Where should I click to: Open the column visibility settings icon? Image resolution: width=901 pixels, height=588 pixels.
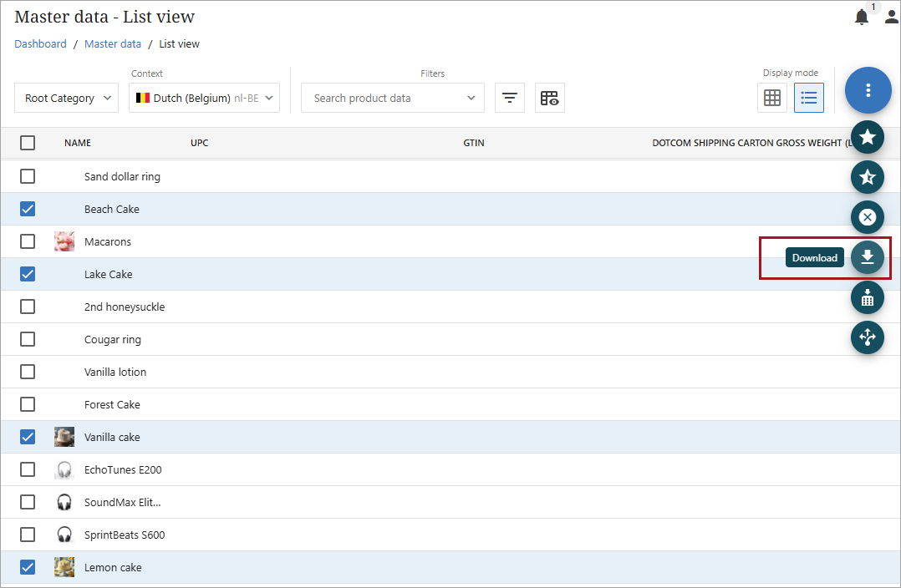tap(549, 98)
